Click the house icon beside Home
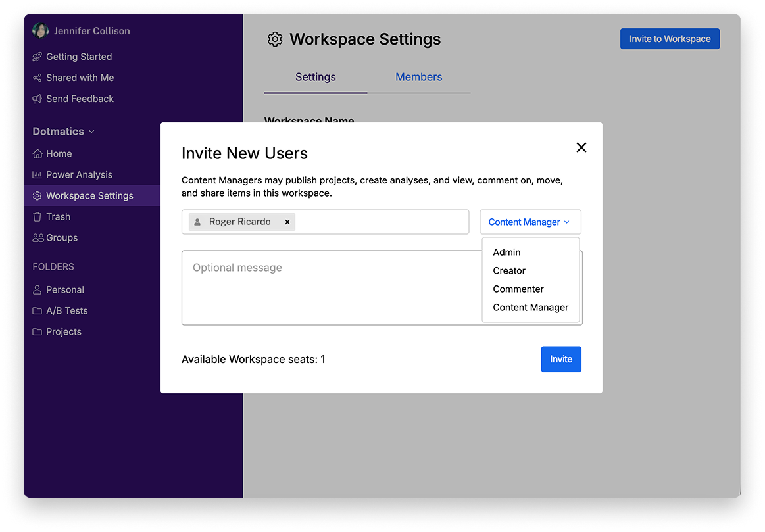 [x=37, y=154]
